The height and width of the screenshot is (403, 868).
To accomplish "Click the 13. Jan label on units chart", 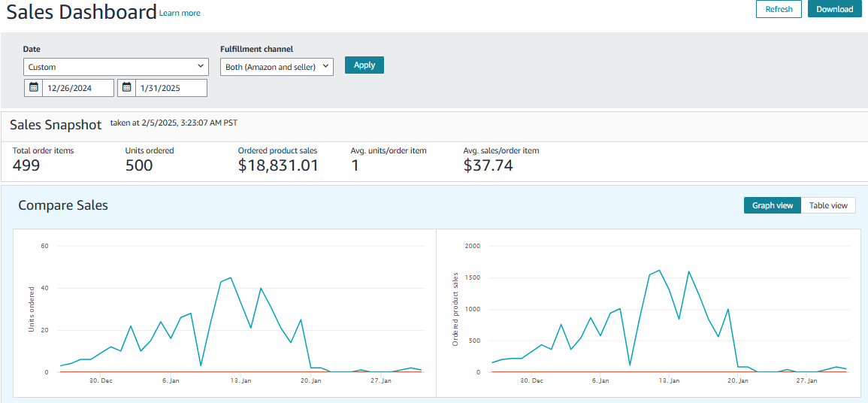I will 240,381.
